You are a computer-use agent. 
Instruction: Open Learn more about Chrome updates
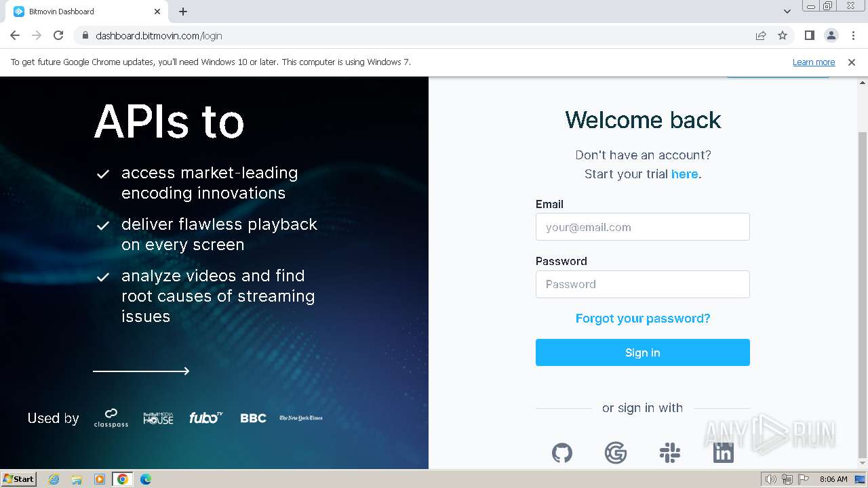coord(814,62)
